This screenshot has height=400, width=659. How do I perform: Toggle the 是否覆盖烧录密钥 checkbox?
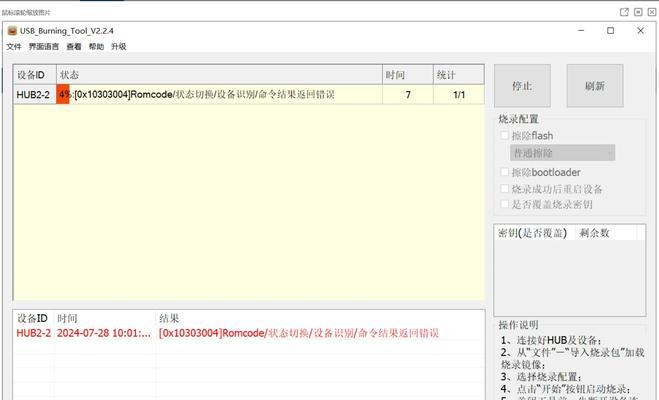click(505, 204)
